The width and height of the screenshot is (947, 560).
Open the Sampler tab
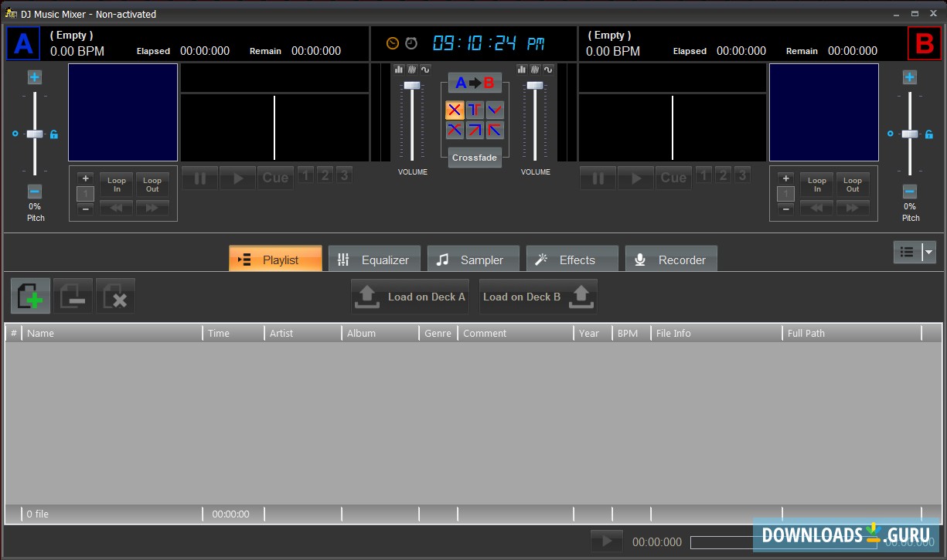[472, 260]
